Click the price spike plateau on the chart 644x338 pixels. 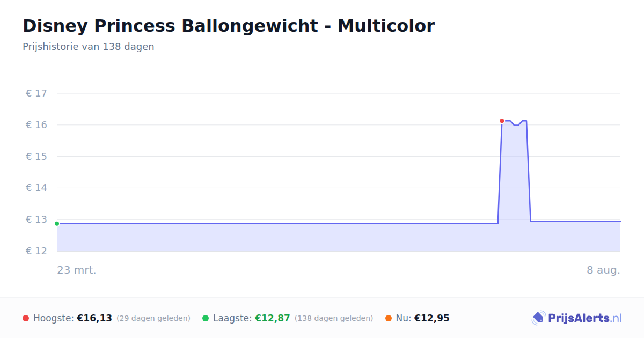pyautogui.click(x=514, y=122)
